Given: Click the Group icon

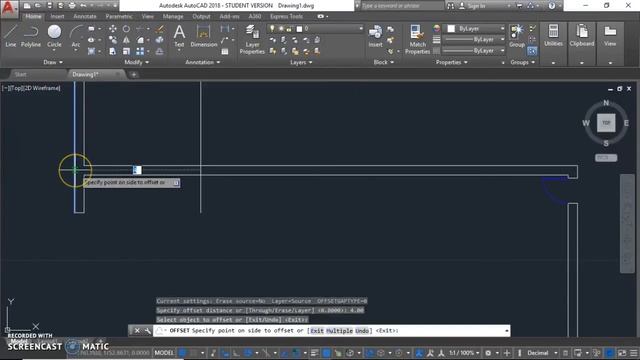Looking at the screenshot, I should click(517, 36).
